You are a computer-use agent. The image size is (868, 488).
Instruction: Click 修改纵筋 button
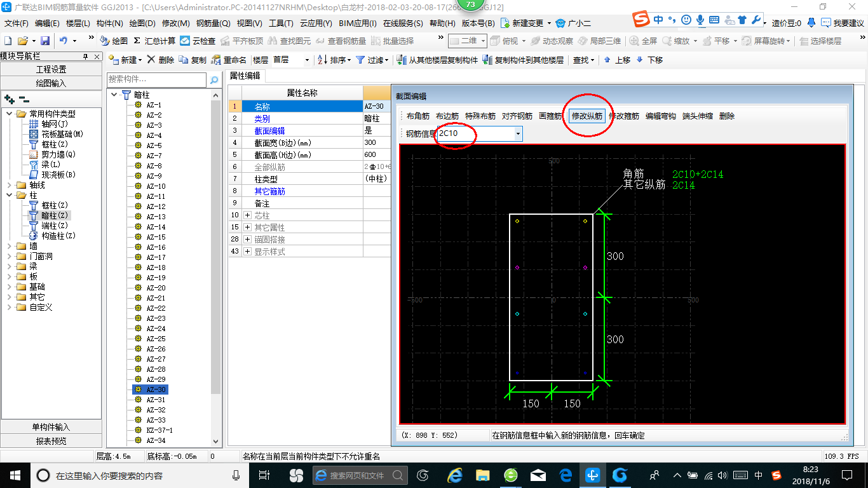click(x=587, y=116)
